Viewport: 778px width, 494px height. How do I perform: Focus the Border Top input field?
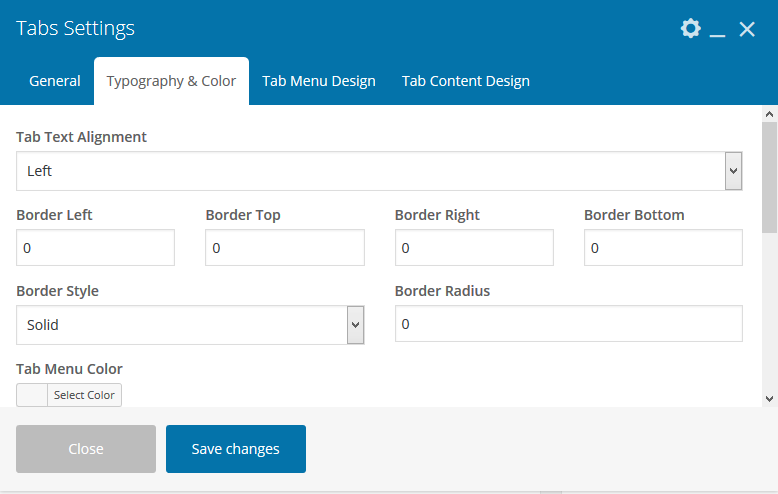[x=284, y=248]
